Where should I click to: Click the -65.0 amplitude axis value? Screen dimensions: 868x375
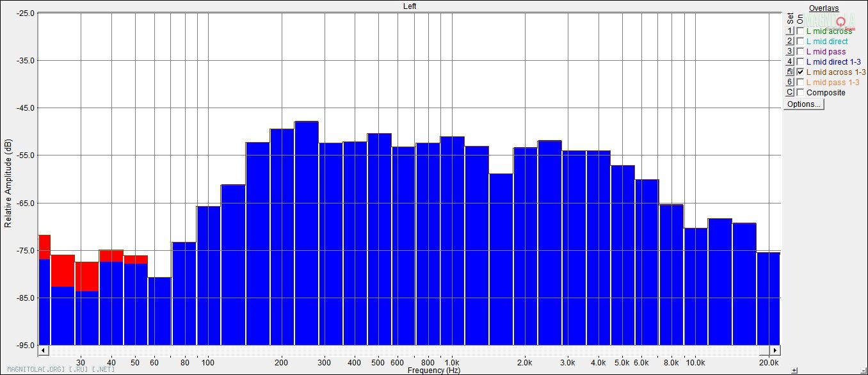click(x=26, y=203)
